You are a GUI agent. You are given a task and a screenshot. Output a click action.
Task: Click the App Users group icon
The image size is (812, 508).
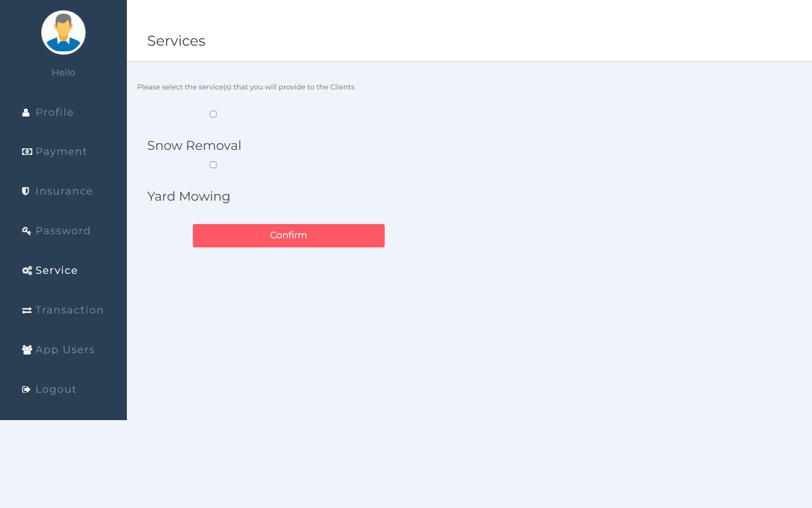[x=27, y=350]
